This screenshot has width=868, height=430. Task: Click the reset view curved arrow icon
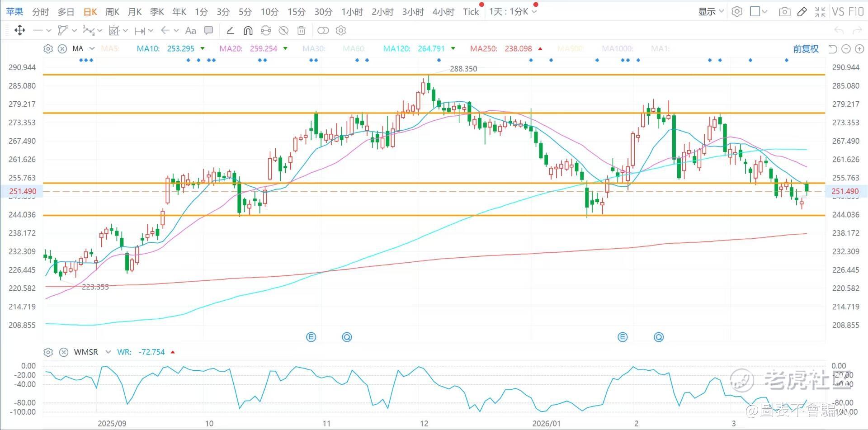click(x=832, y=49)
